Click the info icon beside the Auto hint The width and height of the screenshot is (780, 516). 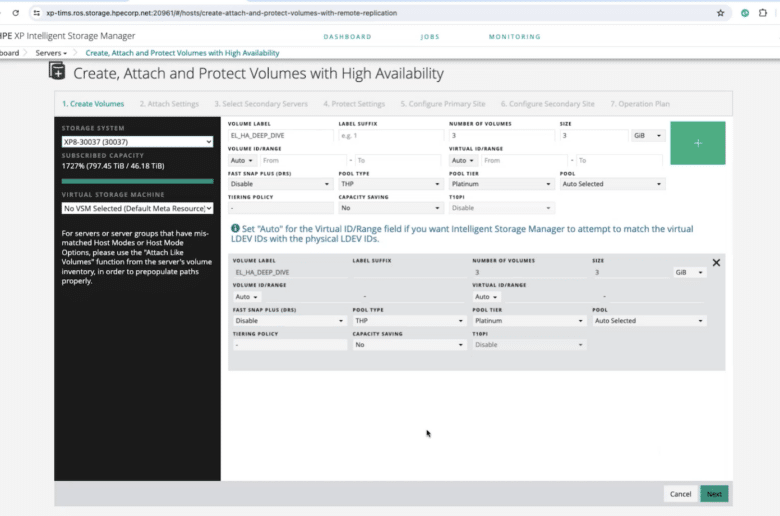(x=235, y=228)
